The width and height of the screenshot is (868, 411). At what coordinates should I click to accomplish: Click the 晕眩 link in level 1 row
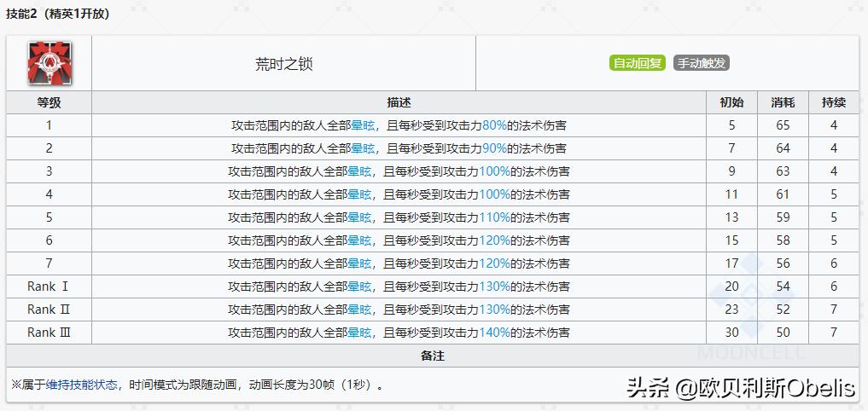coord(363,125)
